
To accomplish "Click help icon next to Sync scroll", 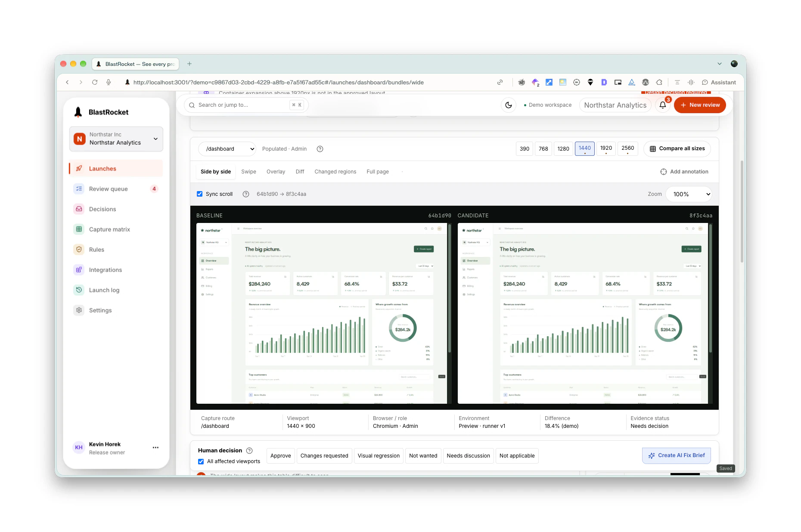I will [246, 194].
